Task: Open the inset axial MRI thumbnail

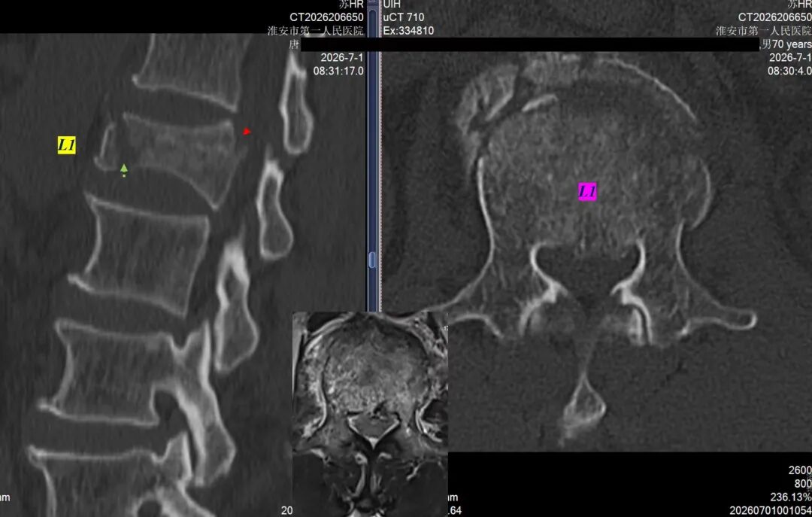Action: pyautogui.click(x=370, y=415)
